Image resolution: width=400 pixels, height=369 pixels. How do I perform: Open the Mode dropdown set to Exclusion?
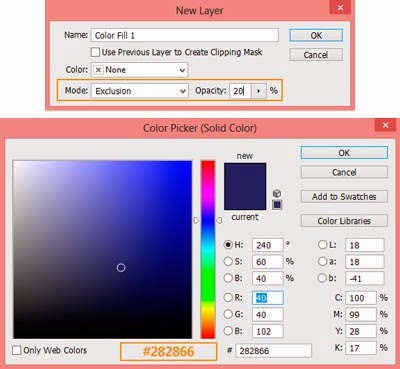[140, 91]
